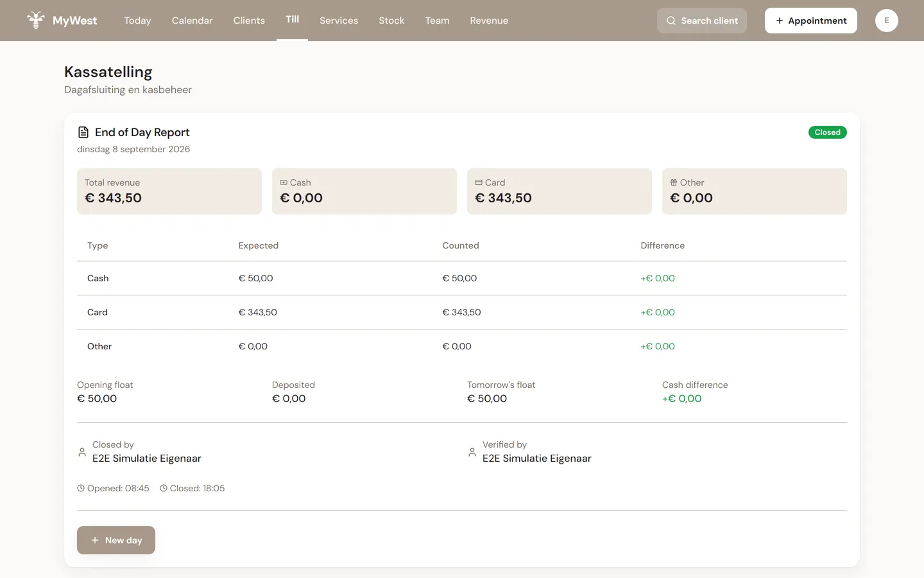
Task: Click counted € 50,00 in Cash row
Action: click(x=460, y=278)
